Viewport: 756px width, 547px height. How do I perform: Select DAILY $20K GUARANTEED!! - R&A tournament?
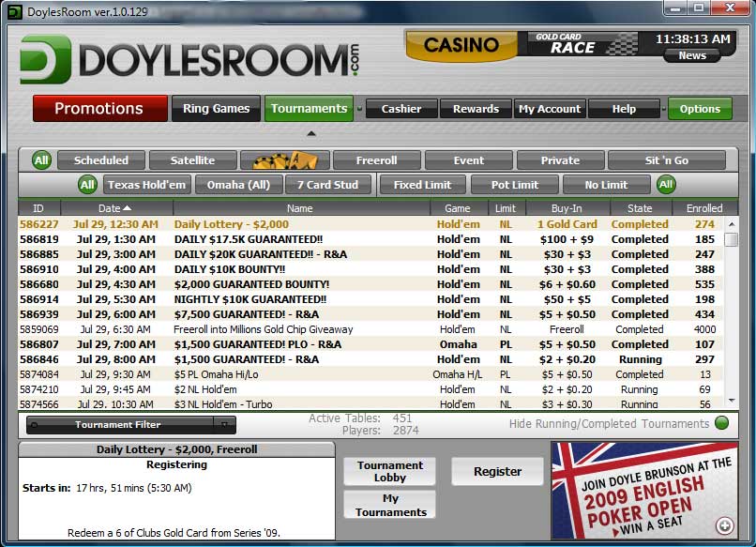click(370, 254)
